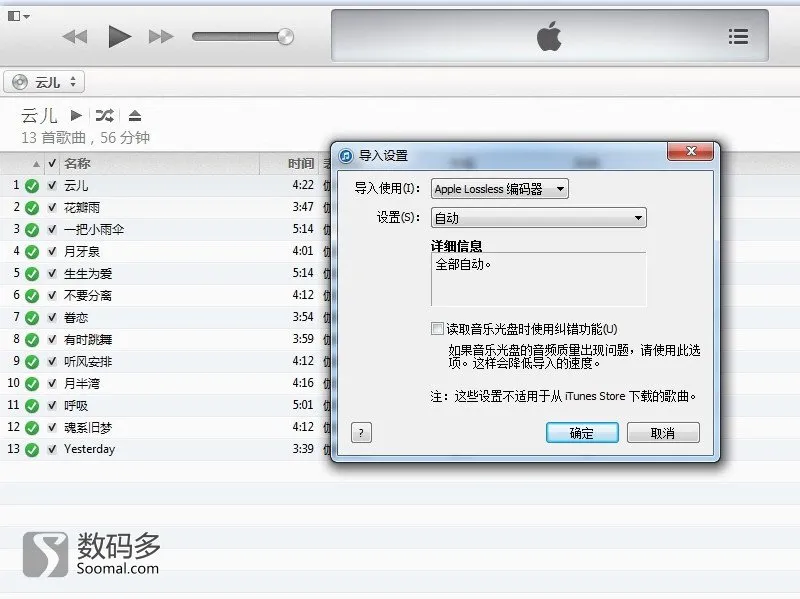Image resolution: width=800 pixels, height=599 pixels.
Task: Close the 导入设置 dialog
Action: coord(690,151)
